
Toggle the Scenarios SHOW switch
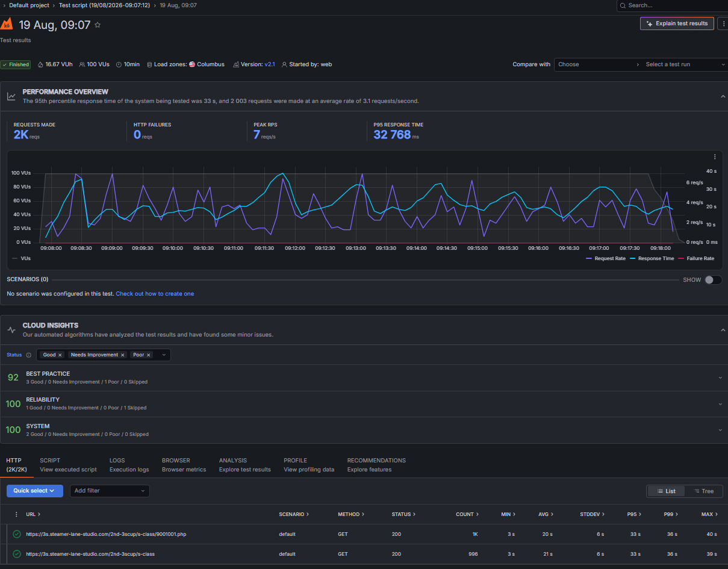click(x=713, y=280)
